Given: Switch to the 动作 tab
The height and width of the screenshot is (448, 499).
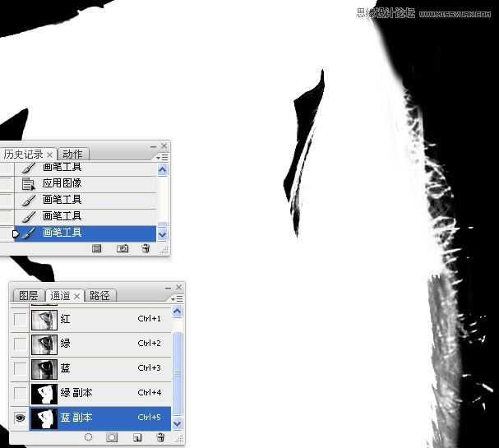Looking at the screenshot, I should [x=72, y=155].
